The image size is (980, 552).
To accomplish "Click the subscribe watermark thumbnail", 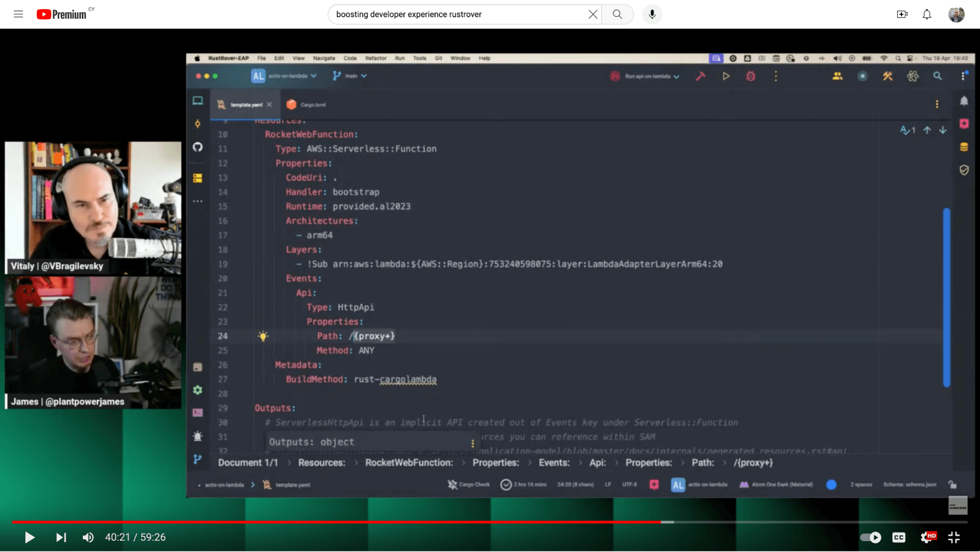I will click(x=957, y=505).
